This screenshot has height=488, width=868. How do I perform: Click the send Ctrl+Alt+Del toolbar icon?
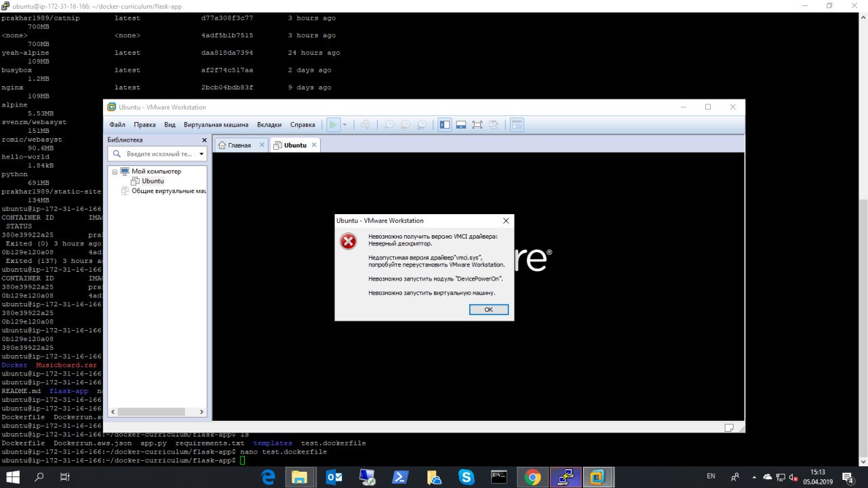366,125
